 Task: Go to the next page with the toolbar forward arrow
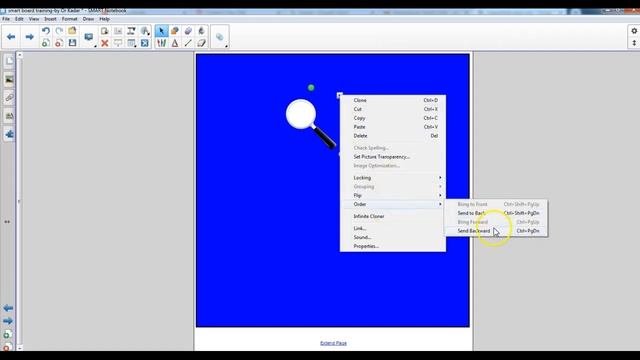[x=29, y=37]
